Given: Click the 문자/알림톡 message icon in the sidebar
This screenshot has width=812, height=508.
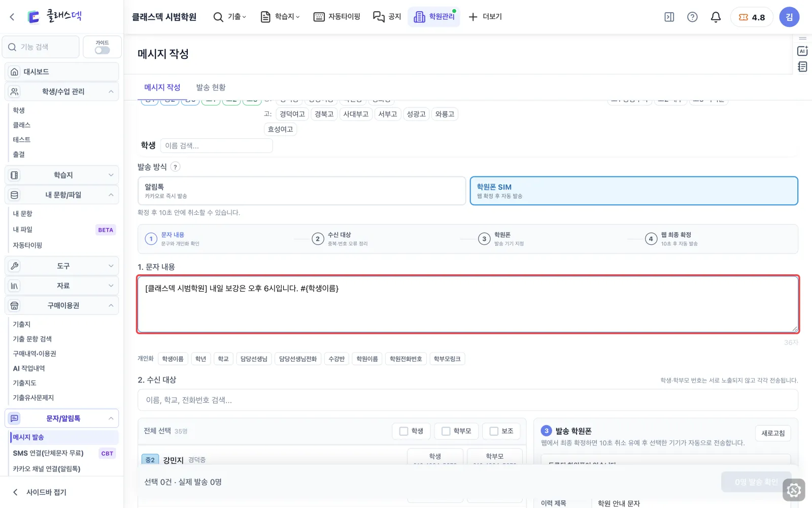Looking at the screenshot, I should tap(15, 418).
